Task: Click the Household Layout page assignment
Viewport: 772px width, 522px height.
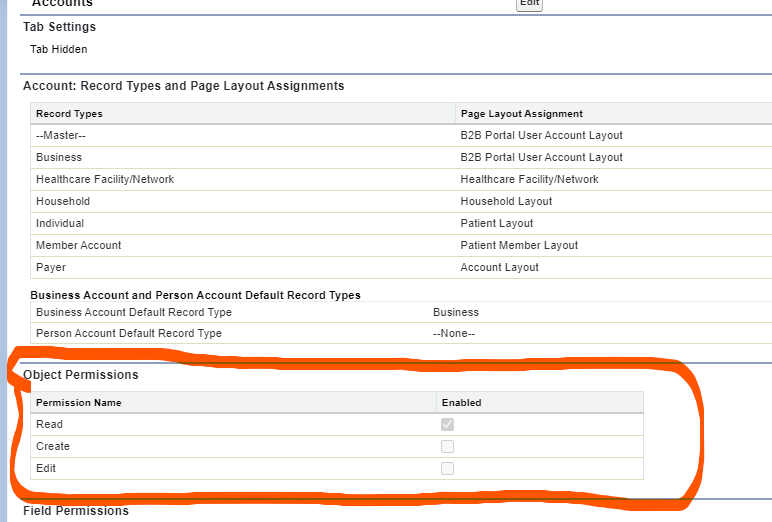Action: coord(506,201)
